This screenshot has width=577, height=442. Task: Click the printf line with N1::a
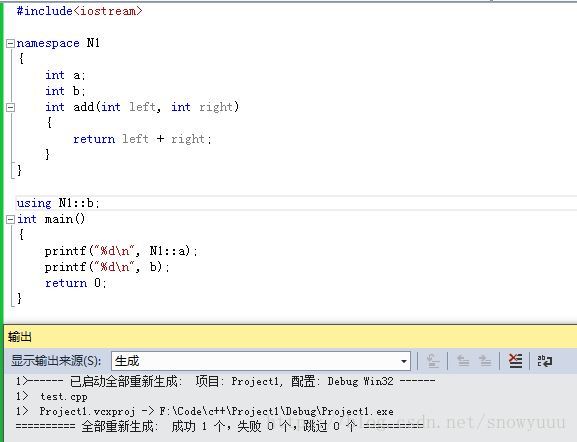(121, 251)
